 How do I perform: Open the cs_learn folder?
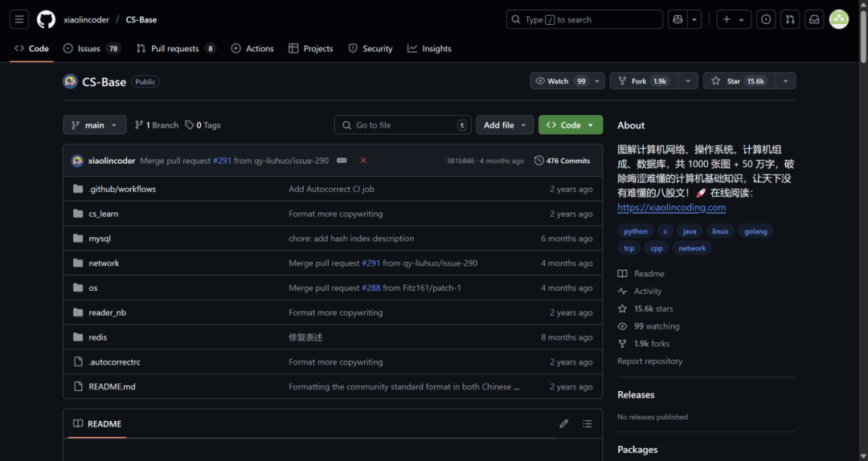pos(104,214)
